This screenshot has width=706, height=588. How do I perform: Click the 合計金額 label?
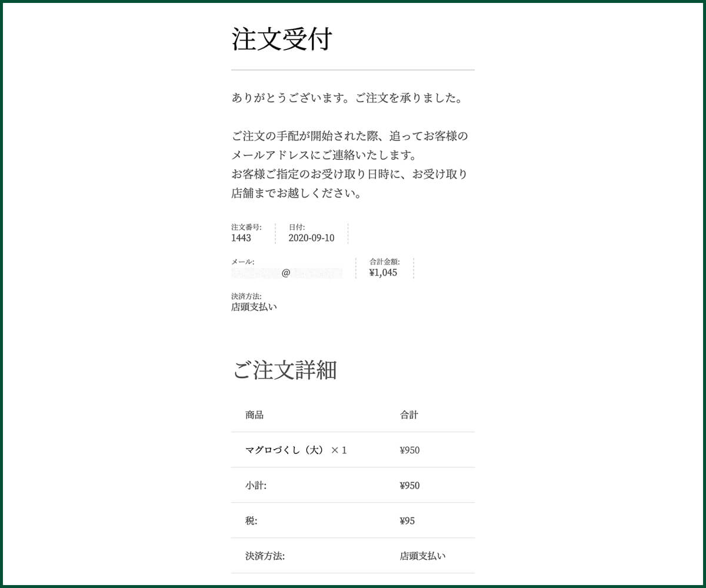[385, 262]
